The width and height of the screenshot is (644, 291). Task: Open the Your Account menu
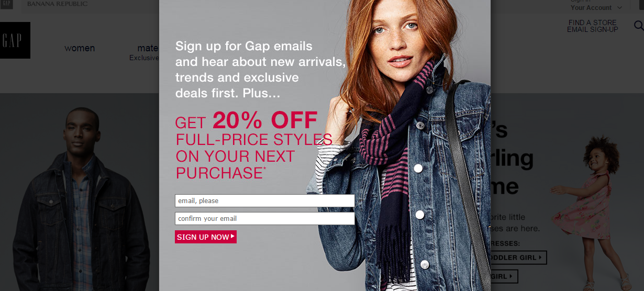pyautogui.click(x=591, y=8)
